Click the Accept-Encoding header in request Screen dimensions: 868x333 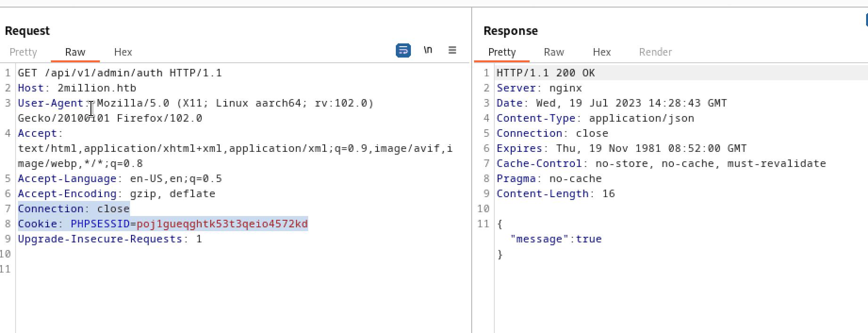coord(67,193)
